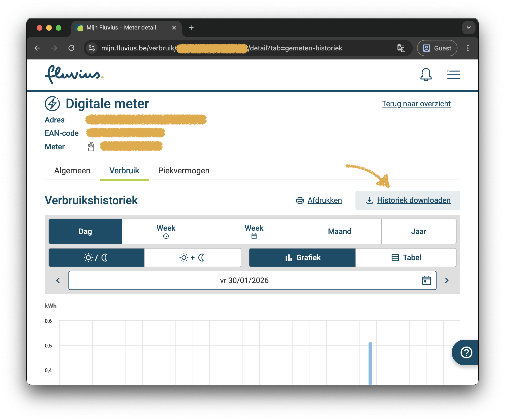505x420 pixels.
Task: Select the combined day plus night toggle
Action: [x=192, y=258]
